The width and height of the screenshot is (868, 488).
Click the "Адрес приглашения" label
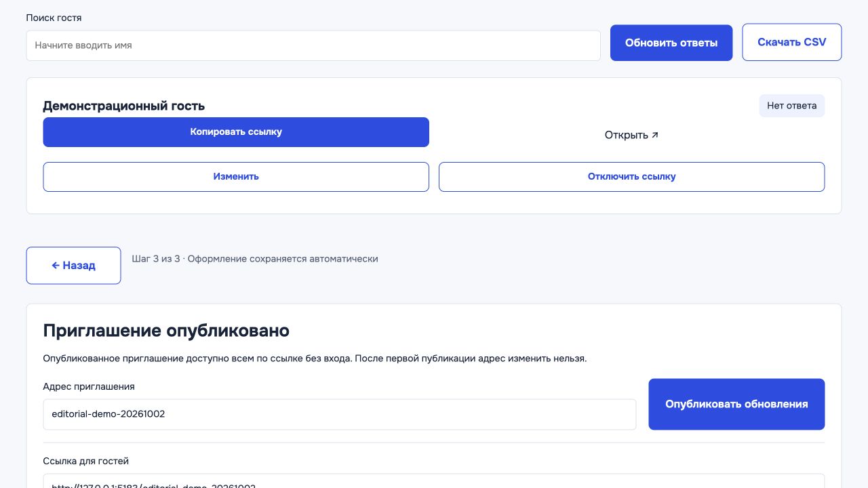coord(89,386)
